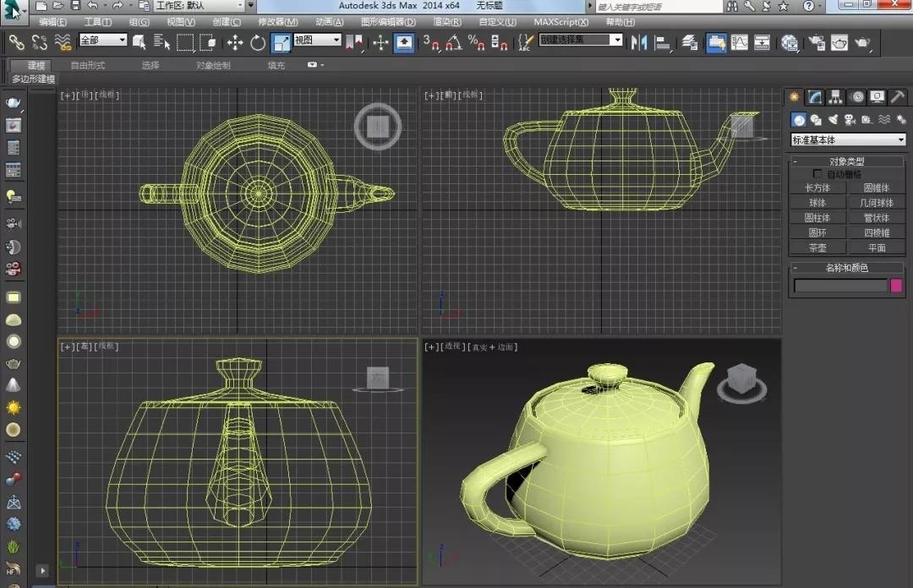This screenshot has height=588, width=913.
Task: Click the Mirror tool on main toolbar
Action: [x=639, y=42]
